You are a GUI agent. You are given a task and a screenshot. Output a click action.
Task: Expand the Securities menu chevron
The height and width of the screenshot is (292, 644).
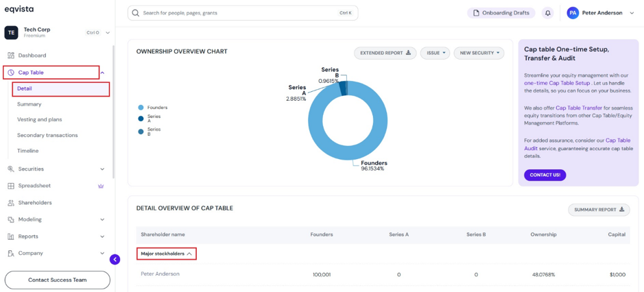102,169
